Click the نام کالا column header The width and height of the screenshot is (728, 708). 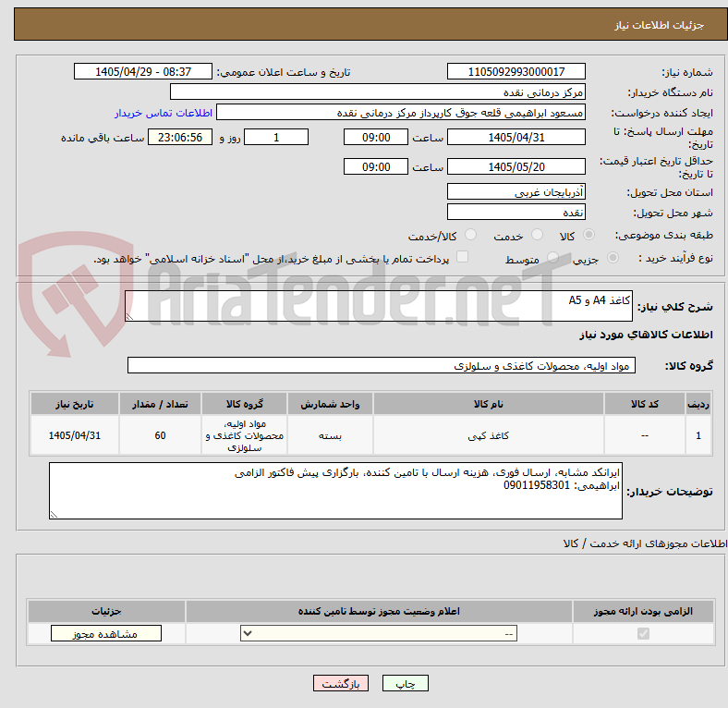point(489,404)
